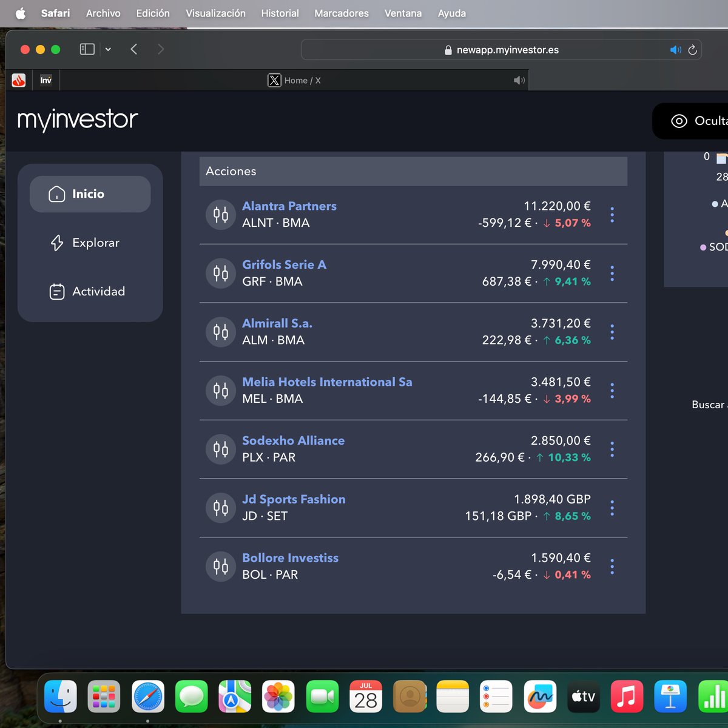Open the Ventana menu

pyautogui.click(x=403, y=13)
